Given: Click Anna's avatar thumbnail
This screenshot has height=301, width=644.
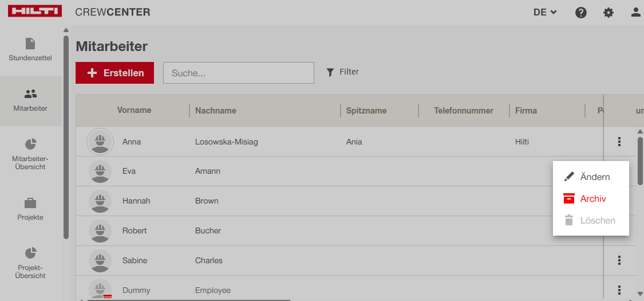Looking at the screenshot, I should [x=100, y=142].
